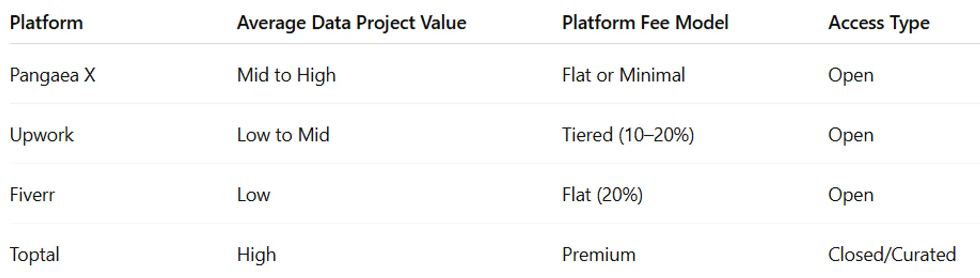Select the Mid to High value cell

pyautogui.click(x=286, y=75)
